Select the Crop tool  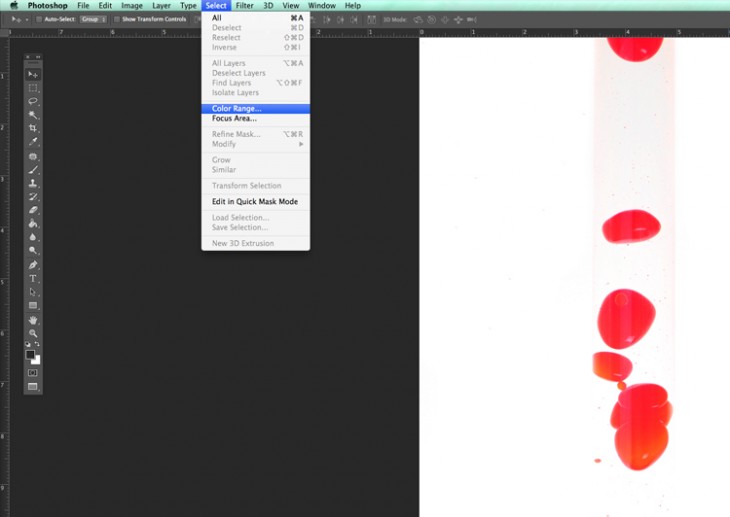pos(33,128)
